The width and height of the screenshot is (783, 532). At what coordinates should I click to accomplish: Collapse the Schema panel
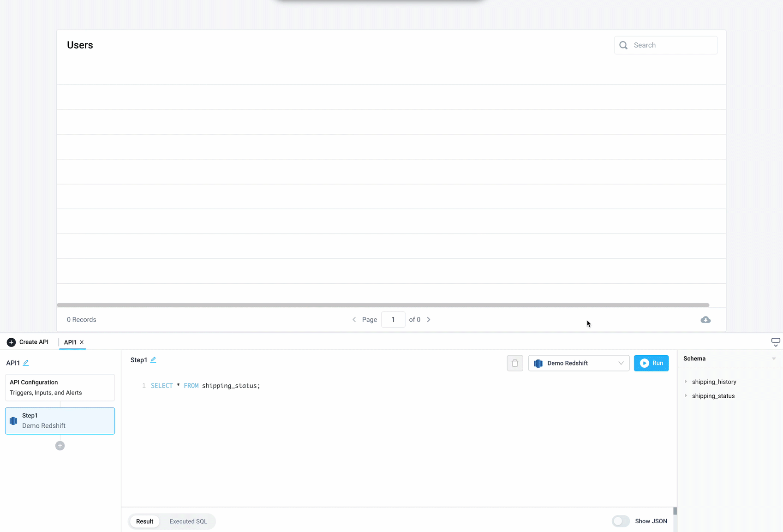coord(773,358)
